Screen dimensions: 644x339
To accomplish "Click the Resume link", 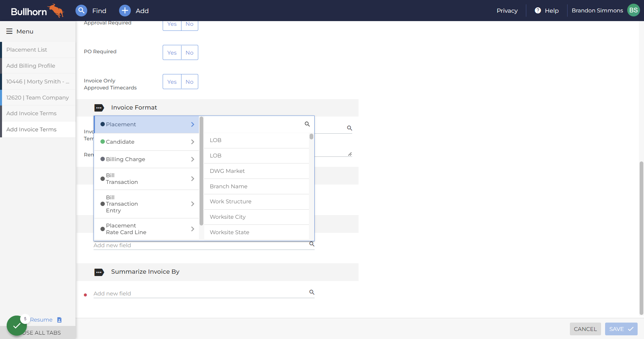I will pos(41,320).
